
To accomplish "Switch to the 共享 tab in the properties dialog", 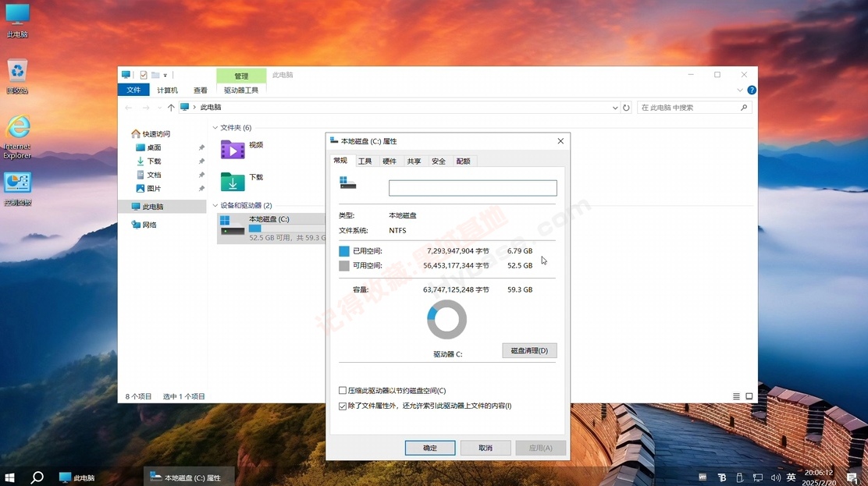I will click(414, 161).
